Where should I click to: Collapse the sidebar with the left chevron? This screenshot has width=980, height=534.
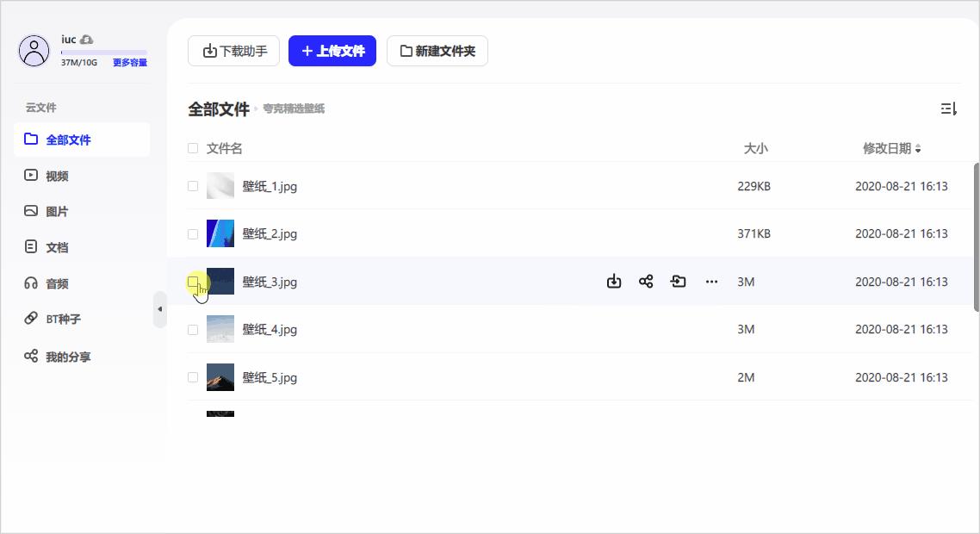coord(160,310)
